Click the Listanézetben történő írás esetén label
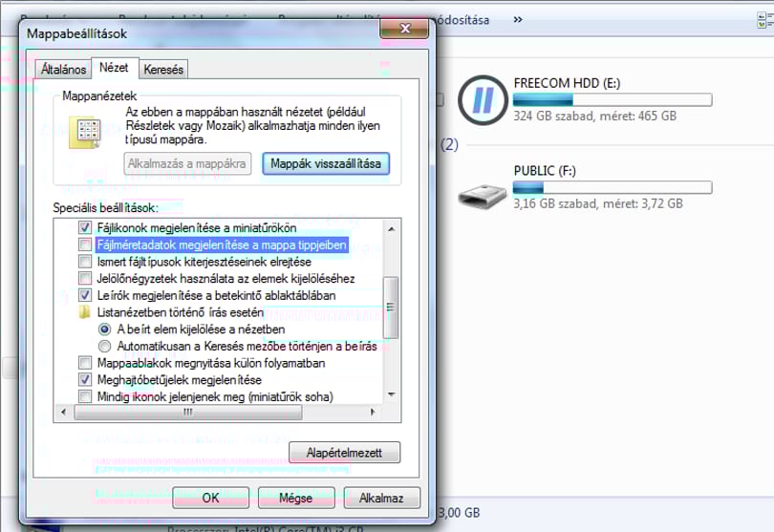This screenshot has width=774, height=532. click(x=181, y=312)
